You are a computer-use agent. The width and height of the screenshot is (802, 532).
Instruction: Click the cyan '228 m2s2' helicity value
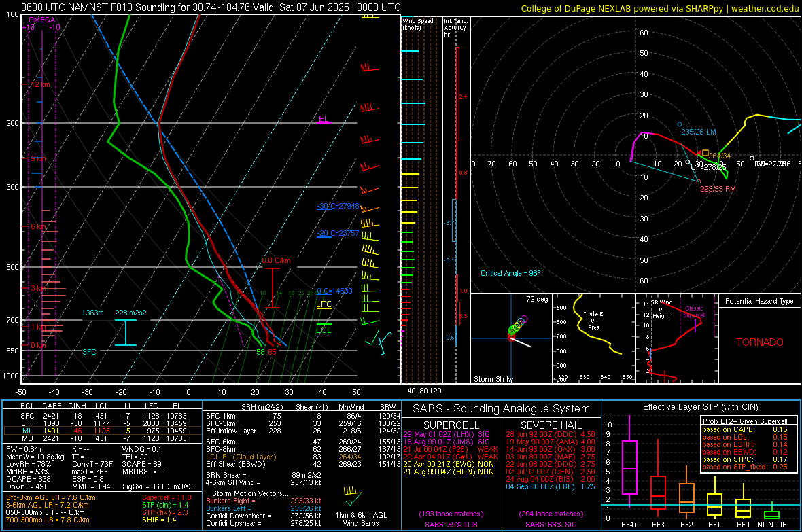click(x=130, y=313)
